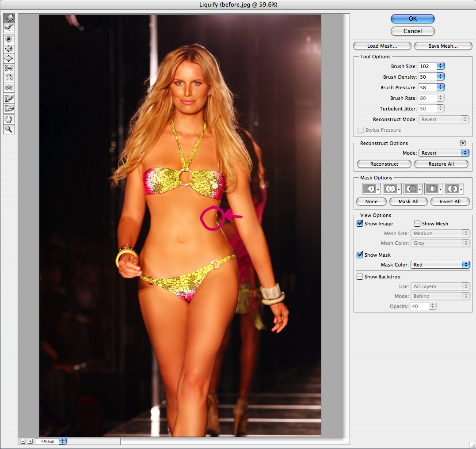Toggle Show Mask checkbox
476x449 pixels.
pos(360,255)
